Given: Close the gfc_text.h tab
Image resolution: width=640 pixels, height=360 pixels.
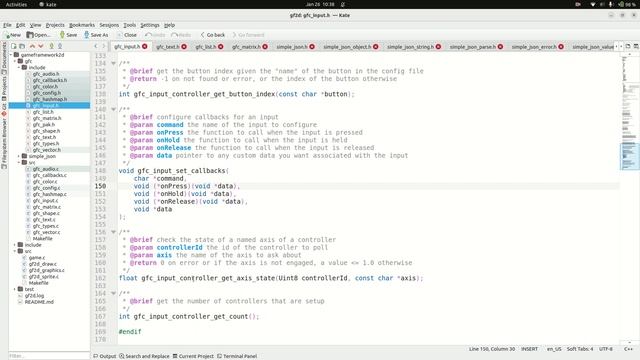Looking at the screenshot, I should 184,47.
